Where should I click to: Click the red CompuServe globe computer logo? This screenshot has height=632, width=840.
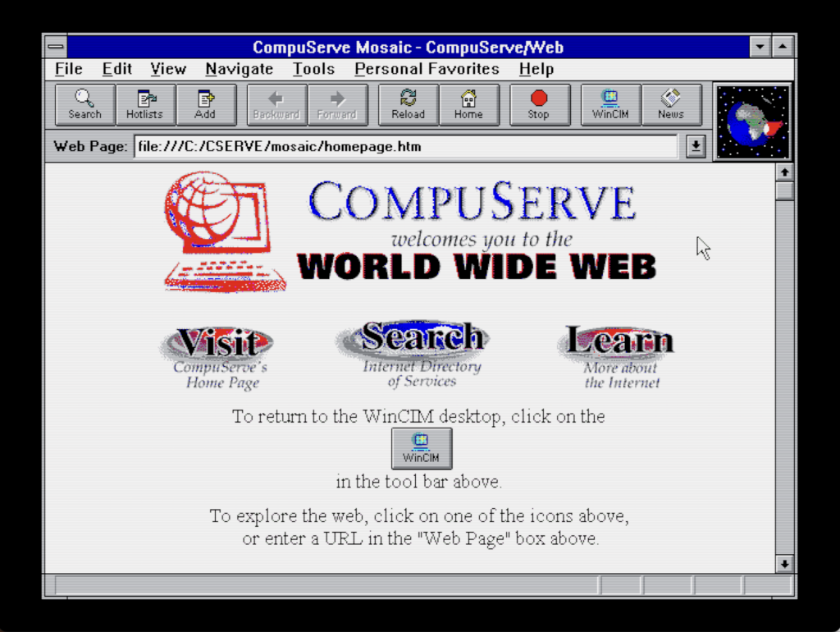(x=225, y=231)
